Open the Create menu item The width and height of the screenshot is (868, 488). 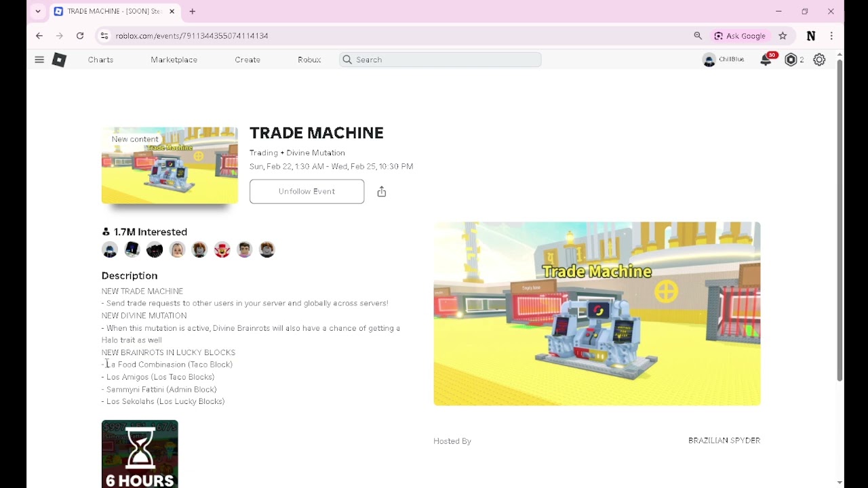[x=248, y=60]
